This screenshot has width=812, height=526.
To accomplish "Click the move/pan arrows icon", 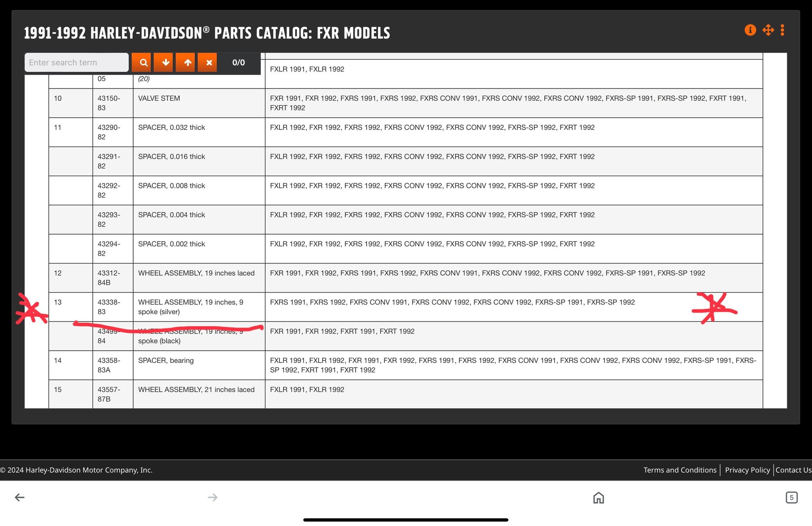I will tap(768, 30).
